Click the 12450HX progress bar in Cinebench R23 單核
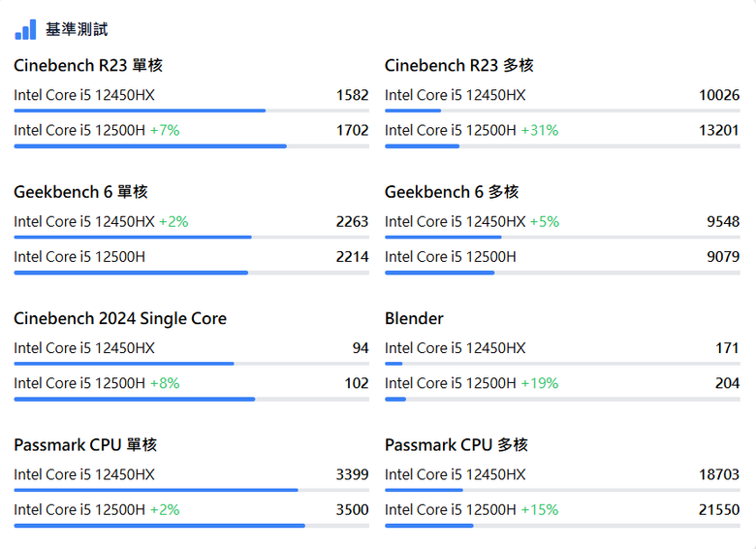The width and height of the screenshot is (756, 549). click(x=191, y=111)
